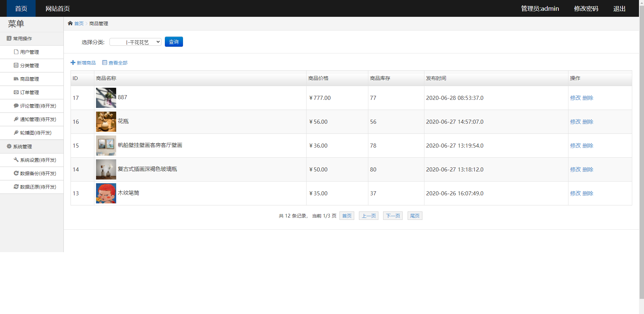Click the speech bubble icon for 评论管理
This screenshot has width=644, height=314.
(x=16, y=106)
